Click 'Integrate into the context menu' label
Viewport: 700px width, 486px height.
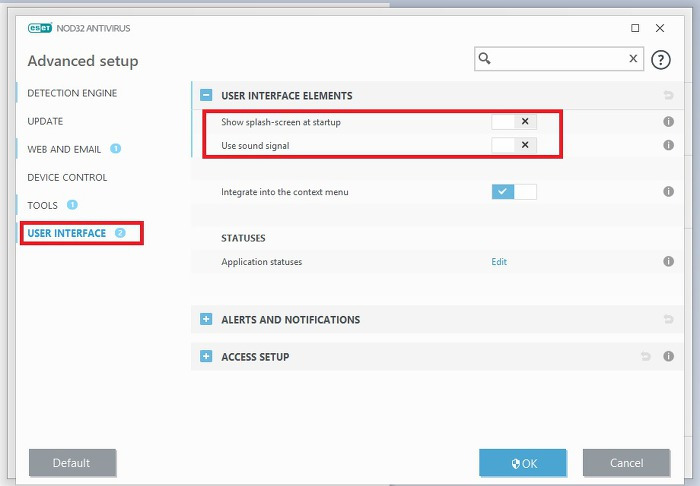click(285, 192)
